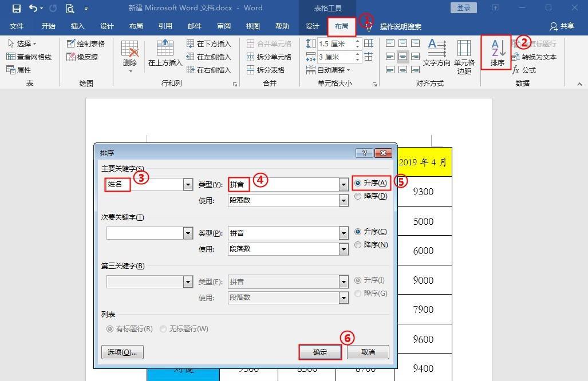The width and height of the screenshot is (588, 381).
Task: Click Merge Cells (合并单元格)
Action: (x=269, y=44)
